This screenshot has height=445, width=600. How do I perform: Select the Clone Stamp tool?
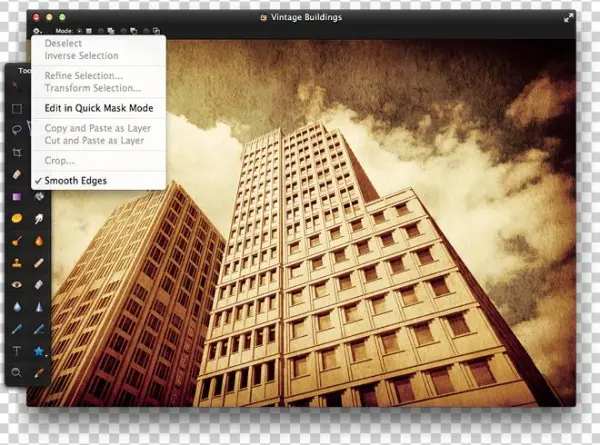click(17, 262)
